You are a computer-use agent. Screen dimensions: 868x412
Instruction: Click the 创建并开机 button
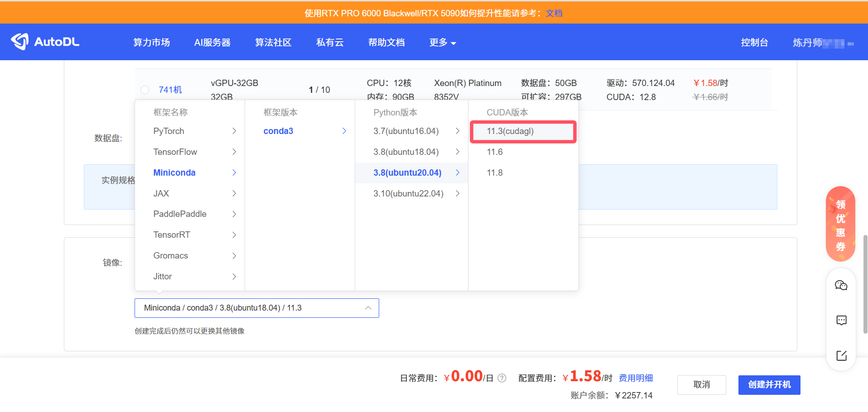(769, 385)
